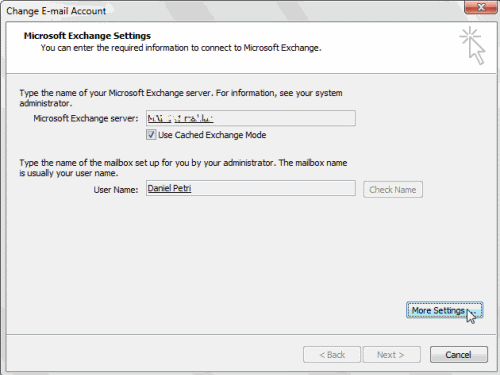Click the 'User Name:' label

116,190
